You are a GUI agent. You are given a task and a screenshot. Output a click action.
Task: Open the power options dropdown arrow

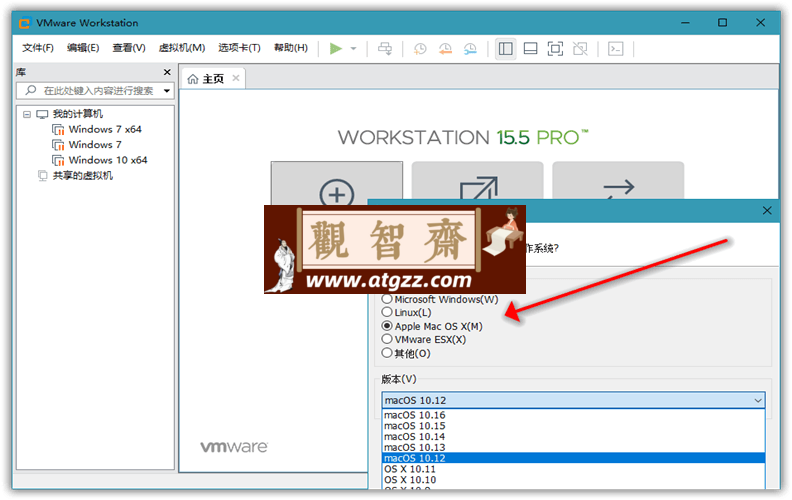[x=354, y=48]
